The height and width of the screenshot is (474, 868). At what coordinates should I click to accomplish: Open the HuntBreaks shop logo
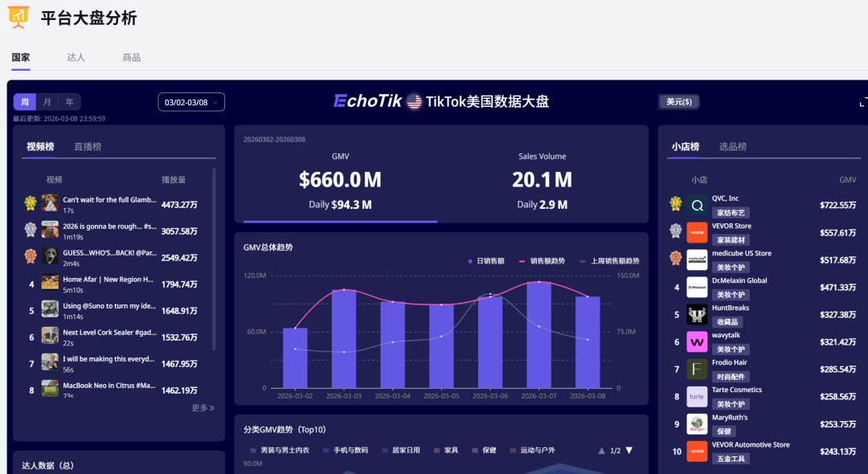697,315
